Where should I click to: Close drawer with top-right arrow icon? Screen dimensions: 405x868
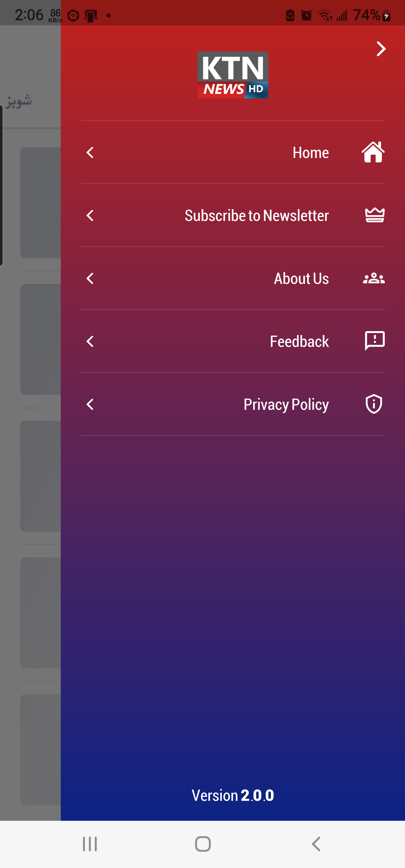[381, 49]
